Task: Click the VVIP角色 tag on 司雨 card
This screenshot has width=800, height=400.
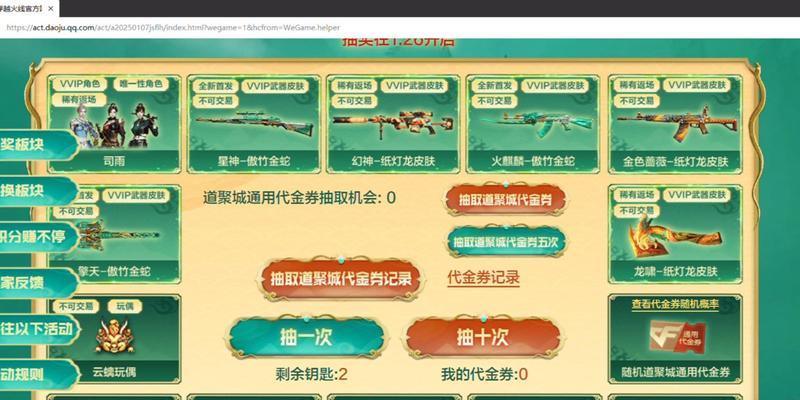Action: 80,84
